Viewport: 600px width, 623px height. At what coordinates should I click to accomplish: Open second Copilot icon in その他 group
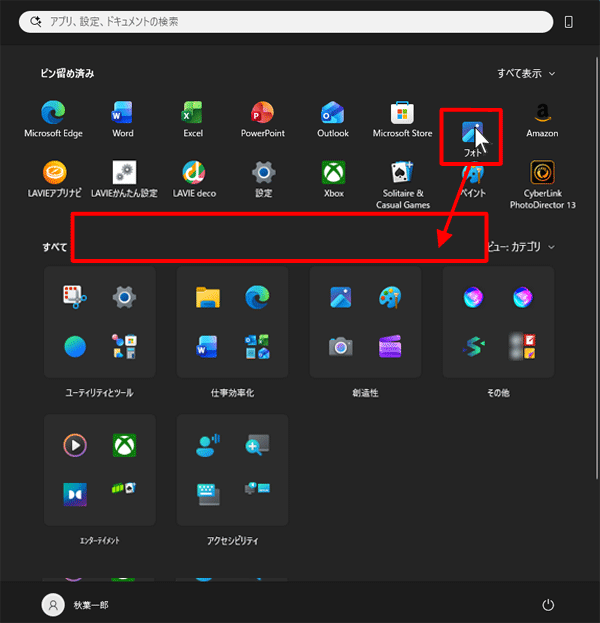[x=523, y=297]
